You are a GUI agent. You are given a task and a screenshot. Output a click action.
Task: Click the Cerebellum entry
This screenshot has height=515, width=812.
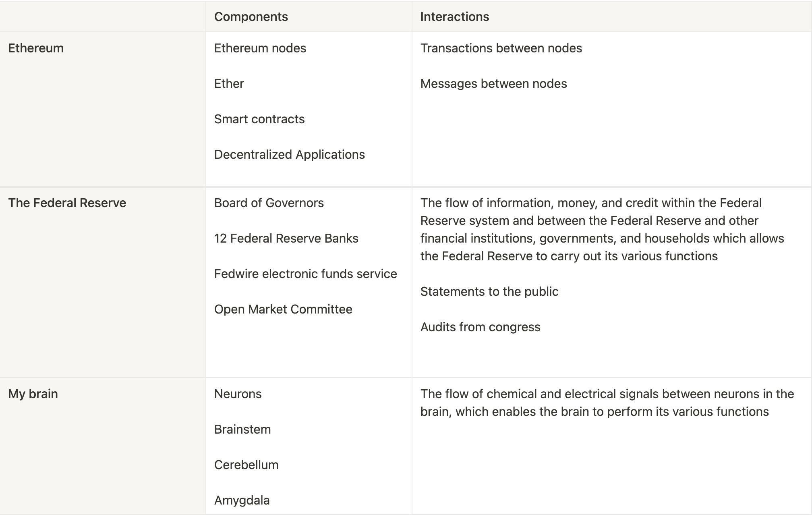coord(246,465)
